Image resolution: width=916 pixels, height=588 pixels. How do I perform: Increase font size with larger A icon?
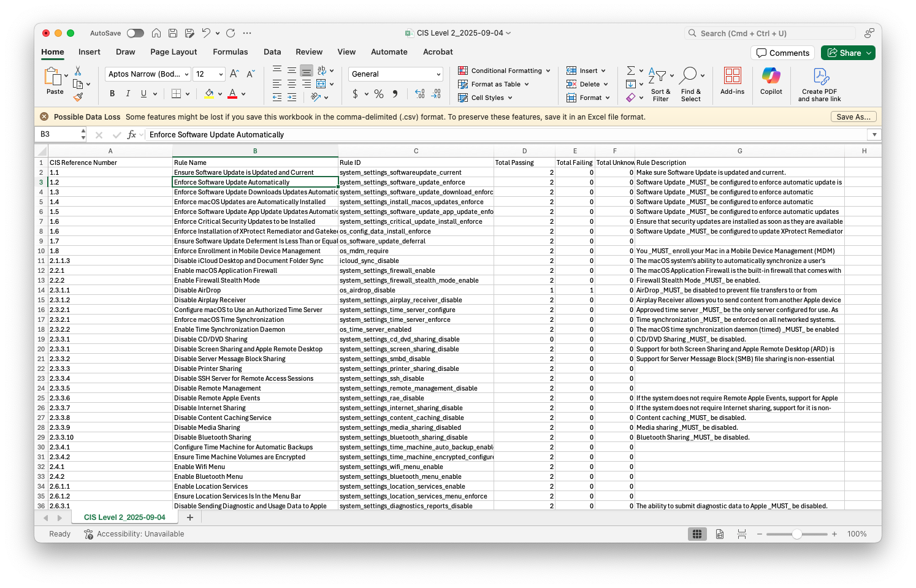(x=234, y=74)
